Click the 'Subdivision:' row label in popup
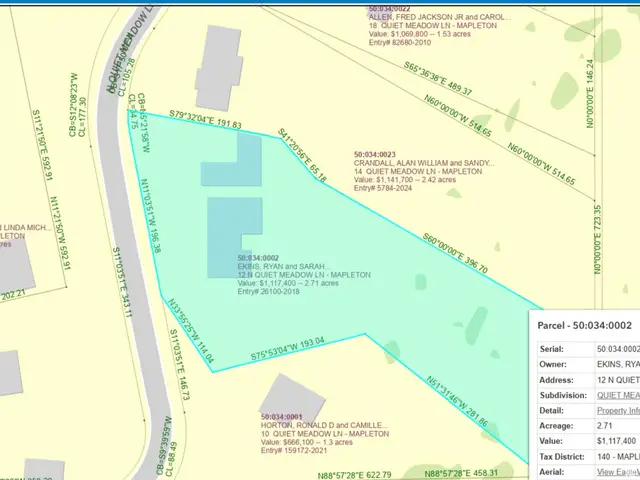Screen dimensions: 640x480 [x=563, y=395]
